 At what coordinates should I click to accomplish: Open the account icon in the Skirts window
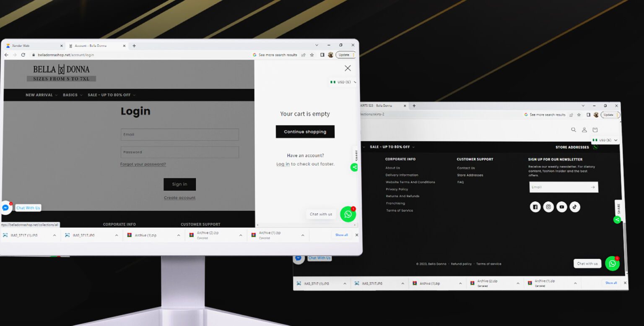point(584,130)
